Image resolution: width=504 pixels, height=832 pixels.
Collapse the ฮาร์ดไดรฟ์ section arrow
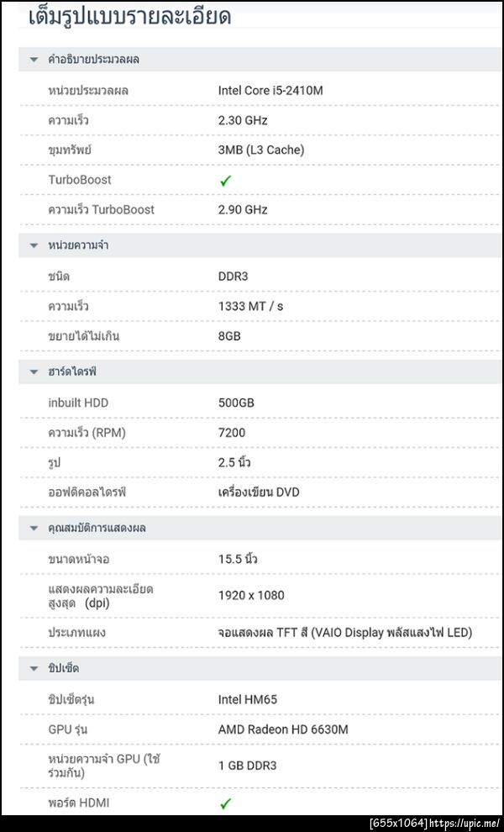[x=34, y=371]
